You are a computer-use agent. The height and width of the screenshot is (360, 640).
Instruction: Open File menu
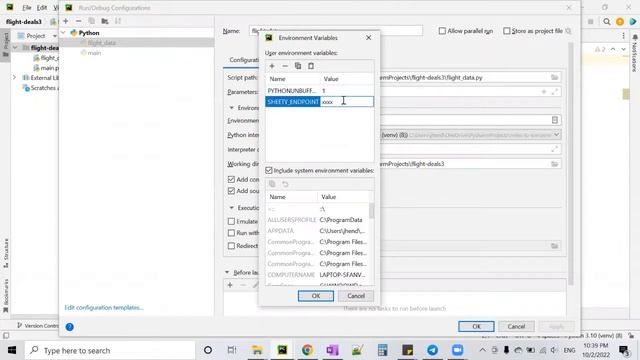pos(27,8)
